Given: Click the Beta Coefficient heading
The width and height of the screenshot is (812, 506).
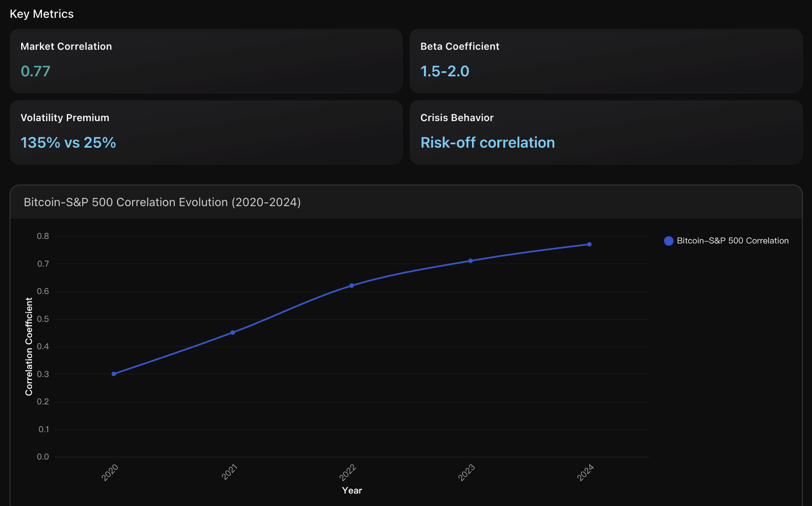Looking at the screenshot, I should [460, 46].
